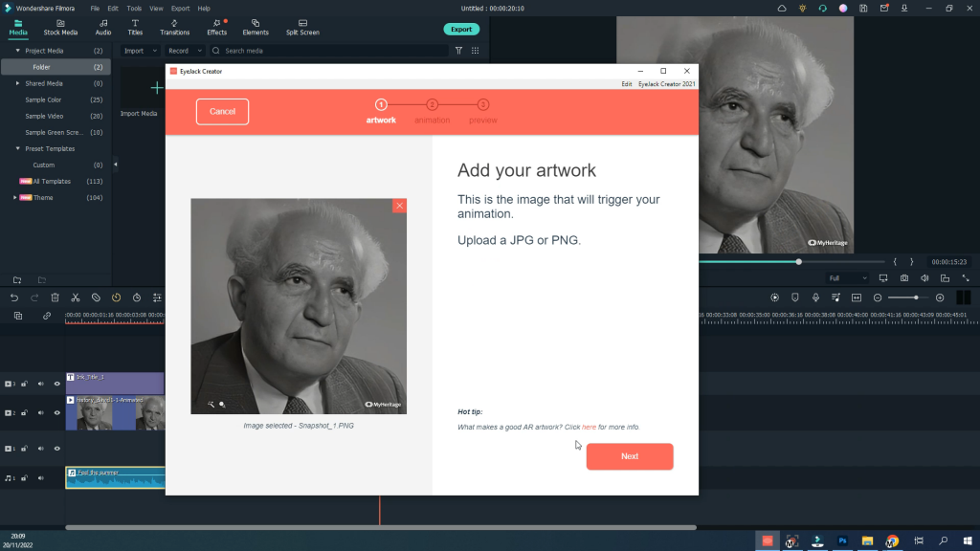Click the Export button

click(461, 30)
